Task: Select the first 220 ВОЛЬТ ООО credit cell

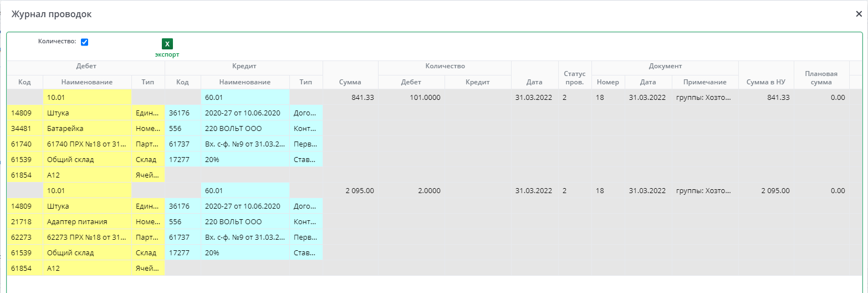Action: pyautogui.click(x=244, y=128)
